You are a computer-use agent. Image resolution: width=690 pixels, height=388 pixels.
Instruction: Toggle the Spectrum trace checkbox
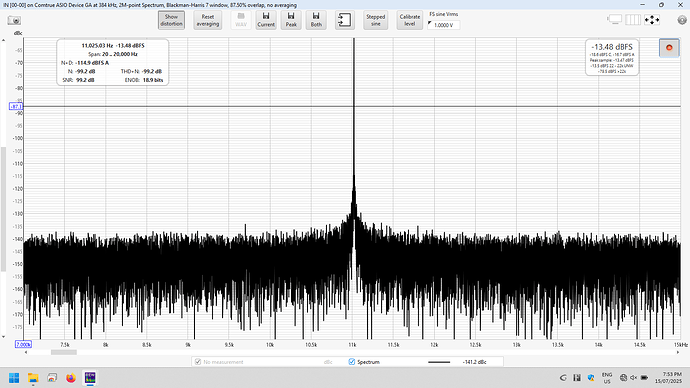(352, 362)
